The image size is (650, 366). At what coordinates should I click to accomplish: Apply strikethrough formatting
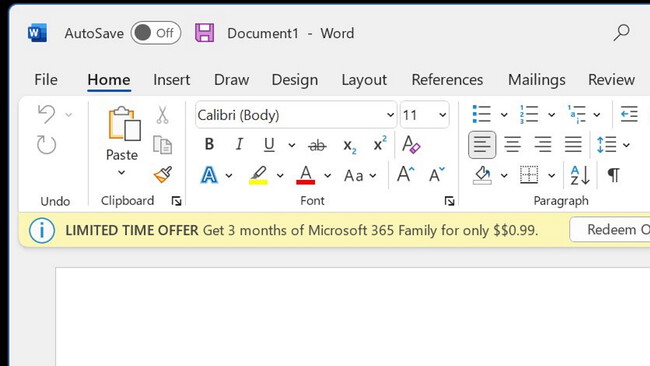pos(318,145)
